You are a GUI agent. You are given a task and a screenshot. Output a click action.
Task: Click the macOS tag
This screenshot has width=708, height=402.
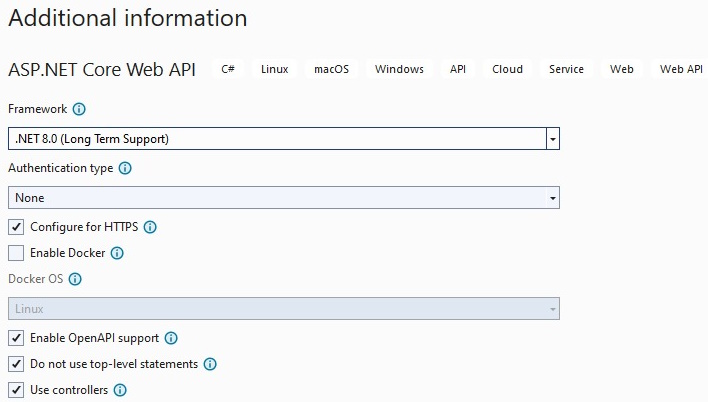click(331, 69)
